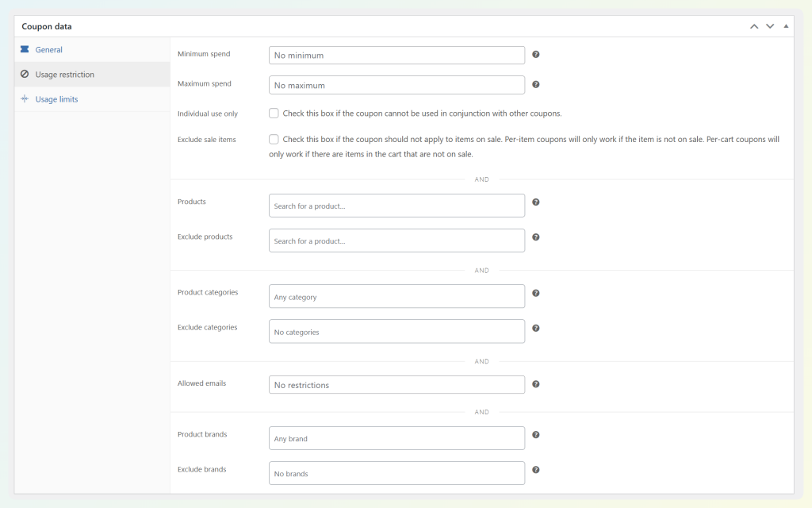Open the Exclude brands help icon
Image resolution: width=812 pixels, height=508 pixels.
click(x=536, y=469)
